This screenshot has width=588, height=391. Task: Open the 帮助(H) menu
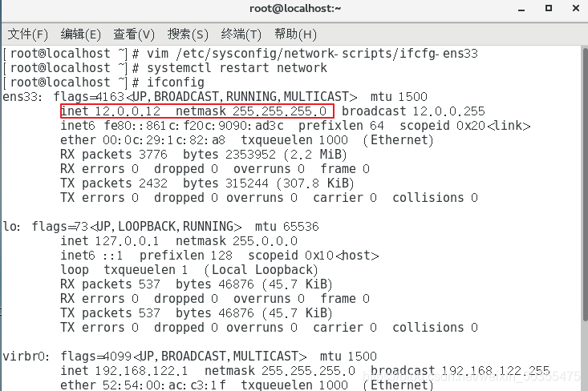[x=295, y=34]
